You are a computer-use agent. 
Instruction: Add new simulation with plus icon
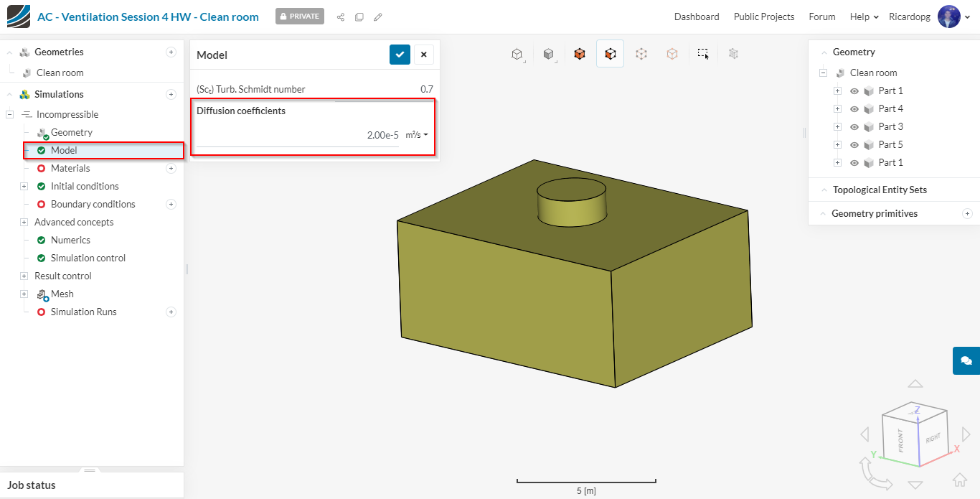click(x=171, y=94)
